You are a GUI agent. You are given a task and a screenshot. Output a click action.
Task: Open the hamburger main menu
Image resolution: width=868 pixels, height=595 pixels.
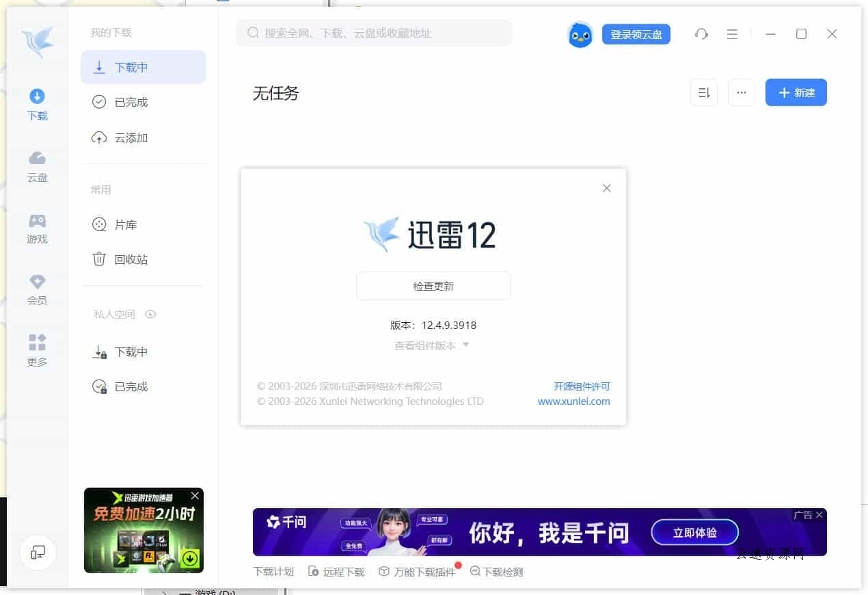coord(733,34)
